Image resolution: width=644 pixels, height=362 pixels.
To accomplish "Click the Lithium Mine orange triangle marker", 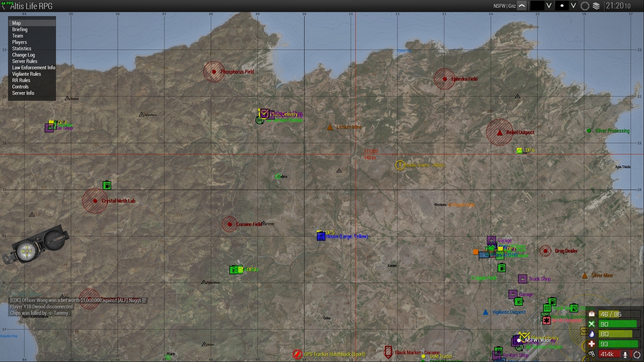I will click(x=330, y=127).
